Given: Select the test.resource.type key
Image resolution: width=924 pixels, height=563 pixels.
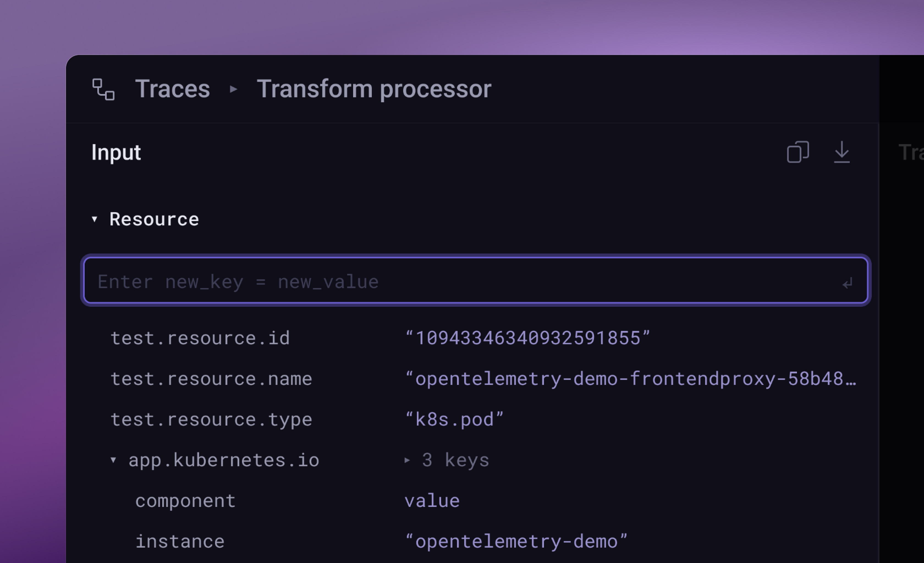Looking at the screenshot, I should (x=211, y=420).
